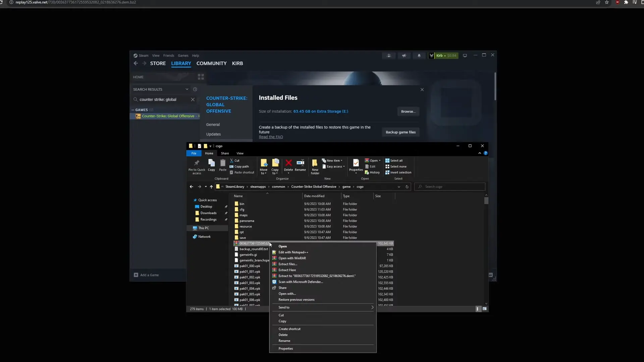Viewport: 644px width, 362px height.
Task: Click Copy path in the ribbon
Action: point(239,167)
